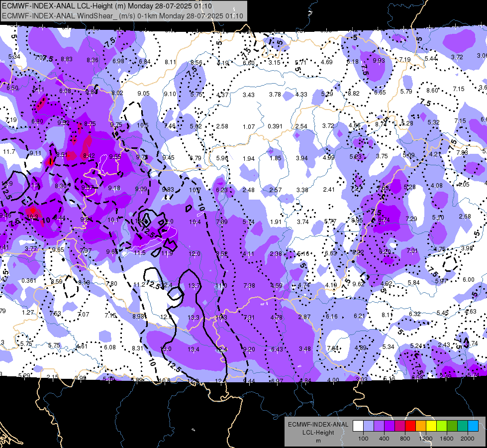Click the wind shear value 3.15
The image size is (487, 448).
275,63
